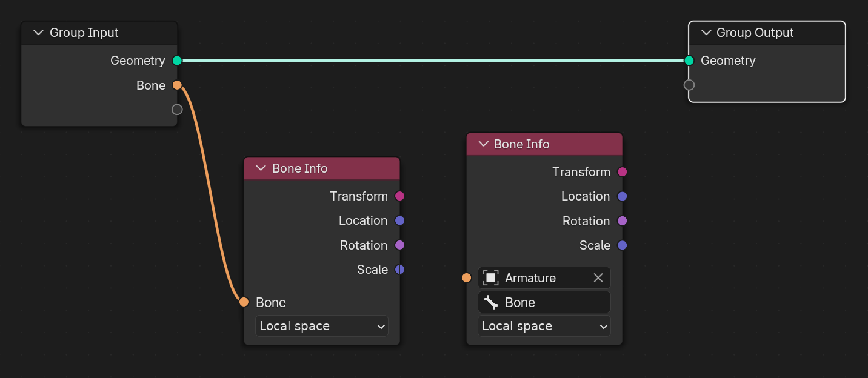Click Rotation socket on the wired Bone Info node
The width and height of the screenshot is (868, 378).
click(x=399, y=245)
